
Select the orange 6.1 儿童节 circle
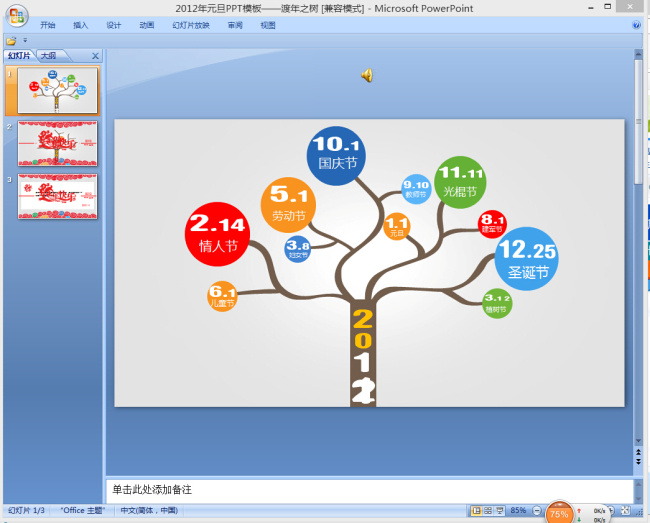click(222, 296)
